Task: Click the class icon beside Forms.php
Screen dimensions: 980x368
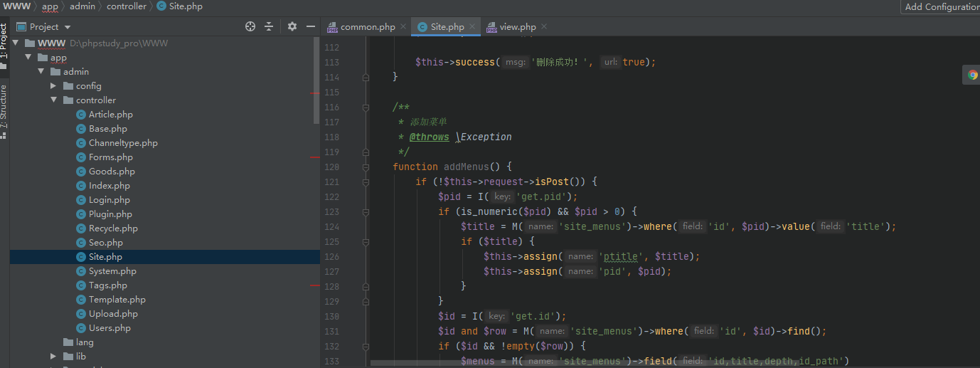Action: [x=81, y=157]
